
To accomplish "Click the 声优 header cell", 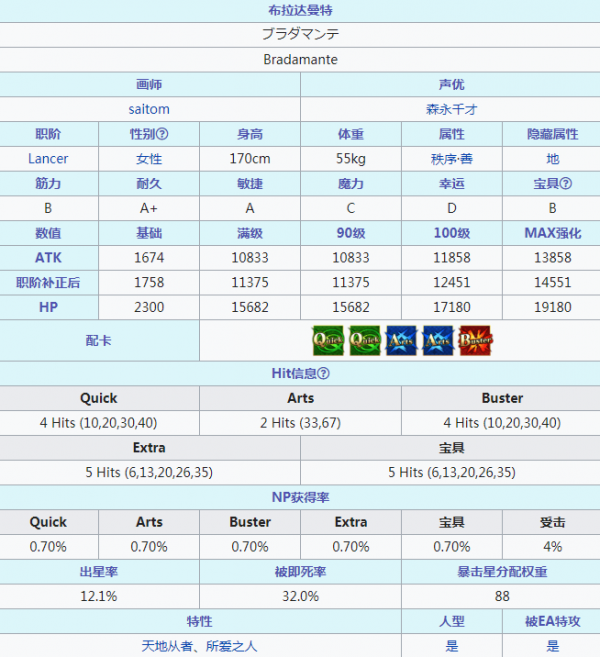I will 450,85.
